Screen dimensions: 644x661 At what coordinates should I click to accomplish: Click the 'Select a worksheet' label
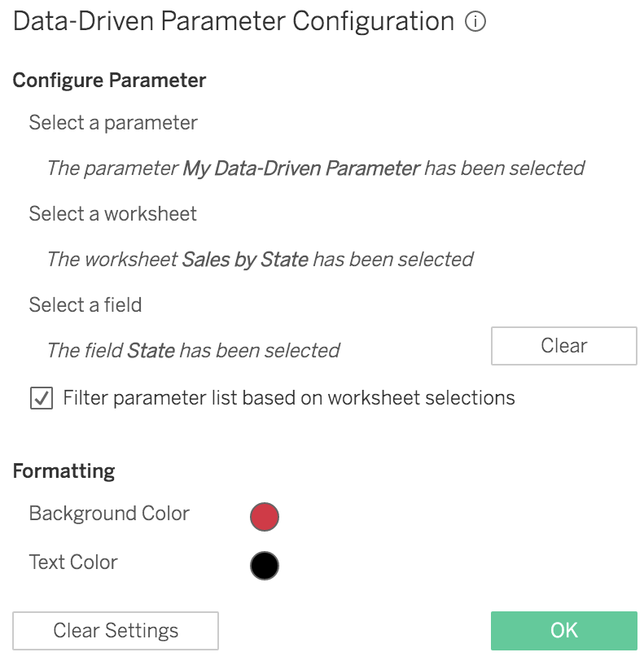(x=112, y=214)
